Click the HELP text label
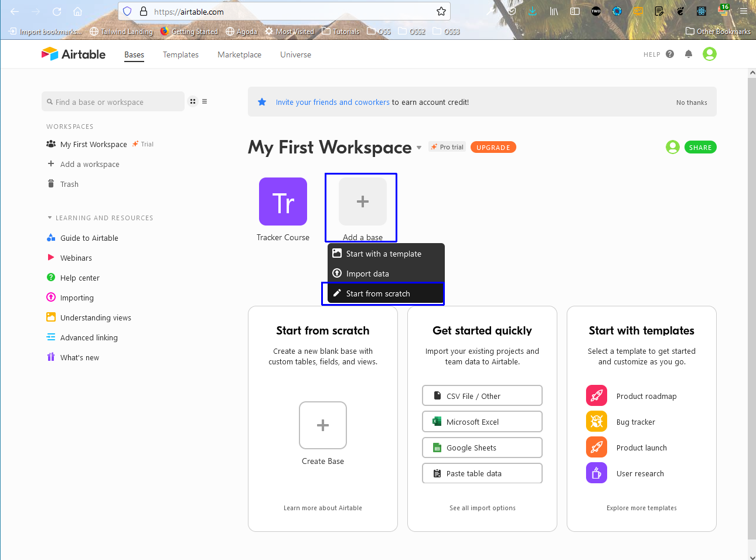Screen dimensions: 756x560 tap(652, 54)
